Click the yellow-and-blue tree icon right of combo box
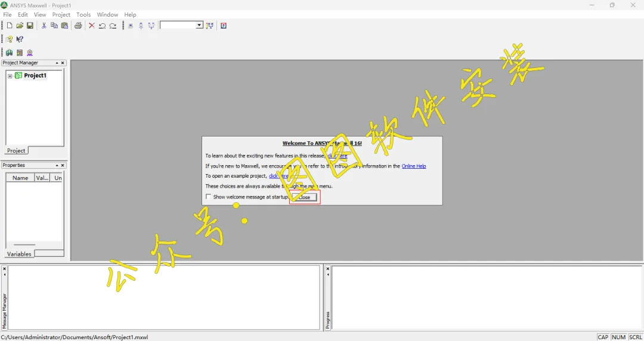 click(210, 26)
